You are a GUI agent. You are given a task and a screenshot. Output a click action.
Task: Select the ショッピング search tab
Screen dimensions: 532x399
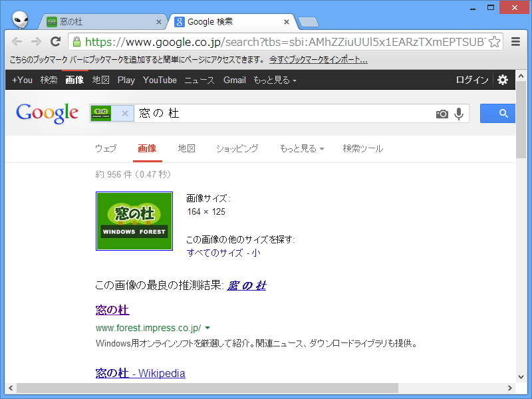click(x=237, y=148)
